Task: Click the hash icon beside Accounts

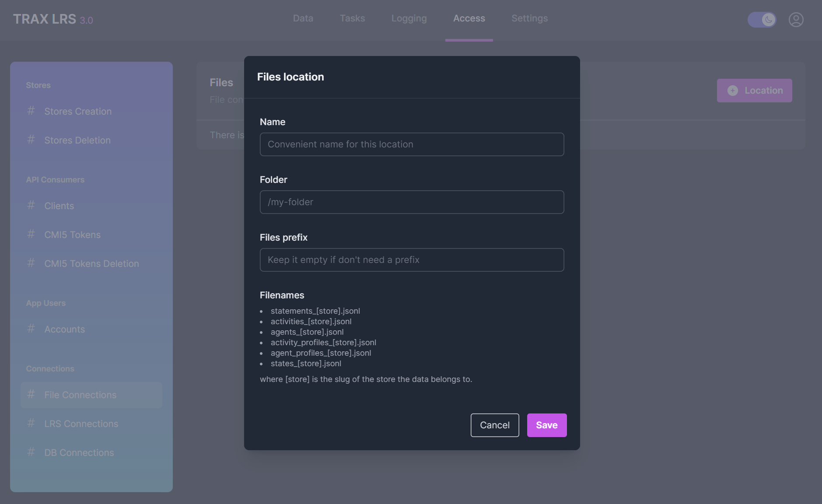Action: [x=31, y=329]
